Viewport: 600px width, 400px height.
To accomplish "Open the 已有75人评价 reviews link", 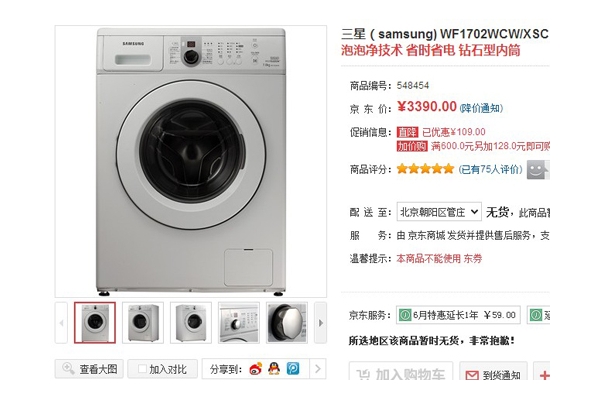I will pyautogui.click(x=490, y=169).
